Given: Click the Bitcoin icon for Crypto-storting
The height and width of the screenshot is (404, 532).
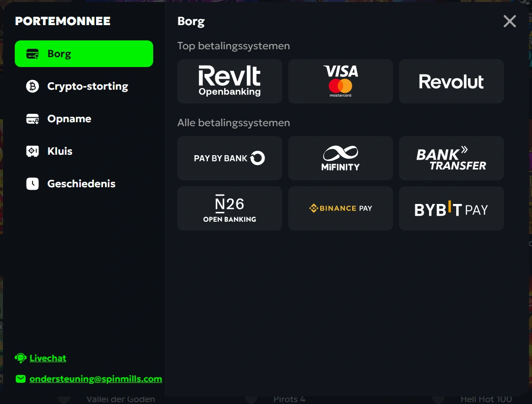Looking at the screenshot, I should coord(33,86).
